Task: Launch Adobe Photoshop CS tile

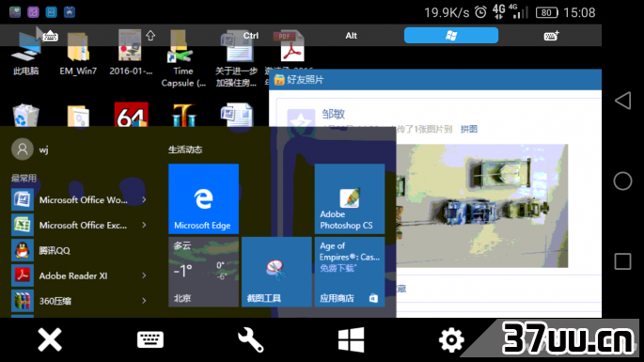Action: pyautogui.click(x=350, y=199)
